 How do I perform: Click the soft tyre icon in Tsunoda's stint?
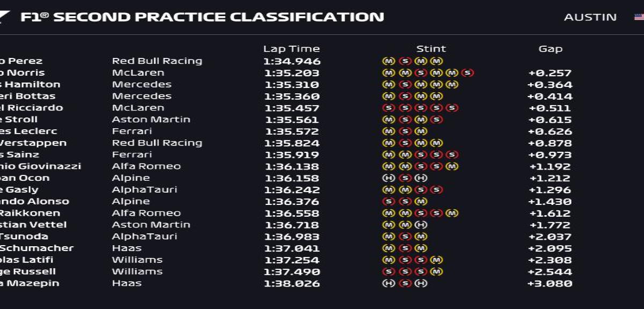406,237
